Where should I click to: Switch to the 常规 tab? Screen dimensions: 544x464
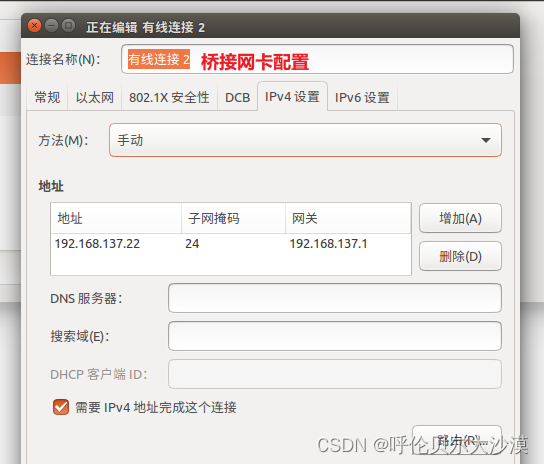[x=47, y=97]
